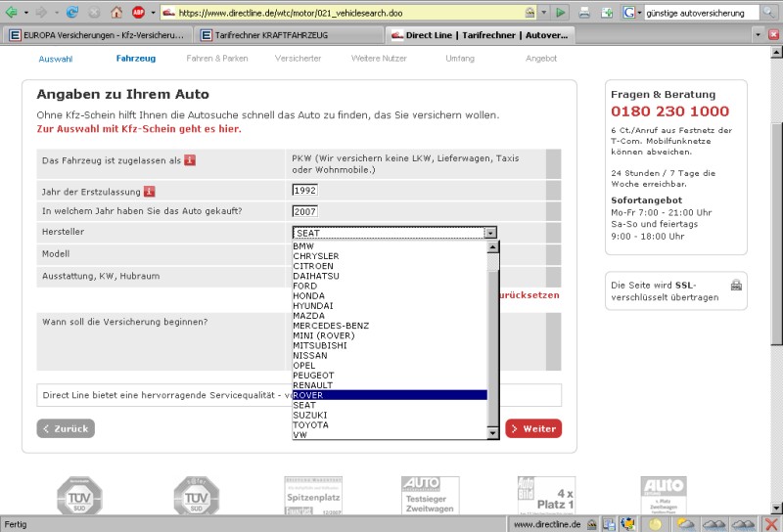
Task: Open the list-all-tabs dropdown
Action: click(x=758, y=35)
